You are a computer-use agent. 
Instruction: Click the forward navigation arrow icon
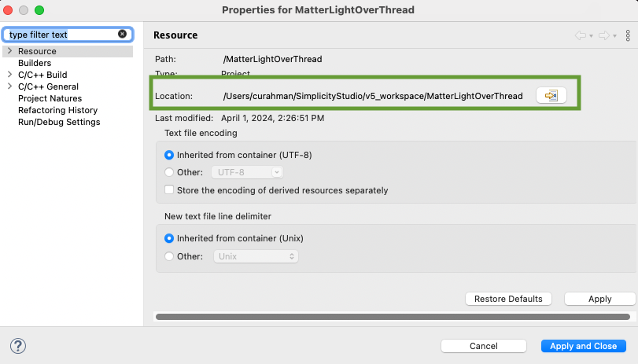pos(603,35)
